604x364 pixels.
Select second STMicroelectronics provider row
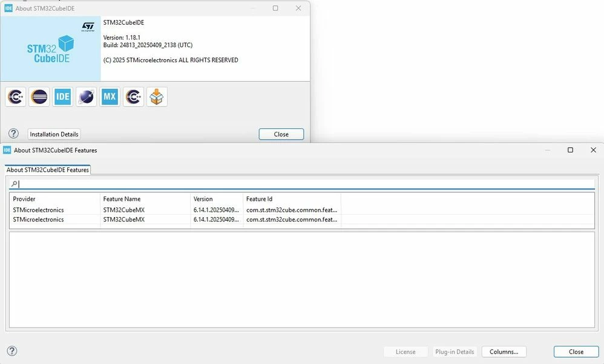38,219
